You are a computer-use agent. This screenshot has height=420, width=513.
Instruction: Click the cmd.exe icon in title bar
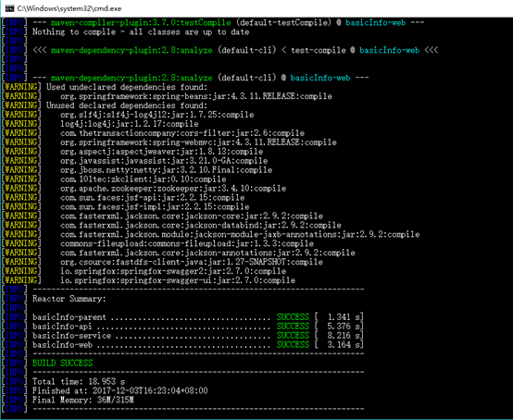coord(9,8)
